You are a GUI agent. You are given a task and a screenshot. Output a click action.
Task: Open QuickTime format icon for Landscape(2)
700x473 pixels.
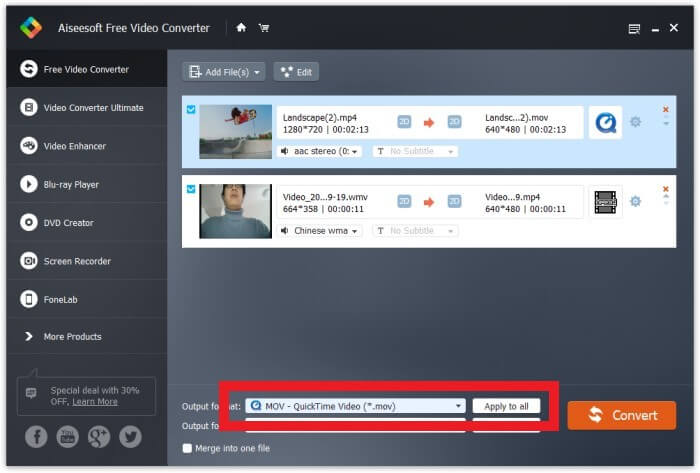[605, 122]
